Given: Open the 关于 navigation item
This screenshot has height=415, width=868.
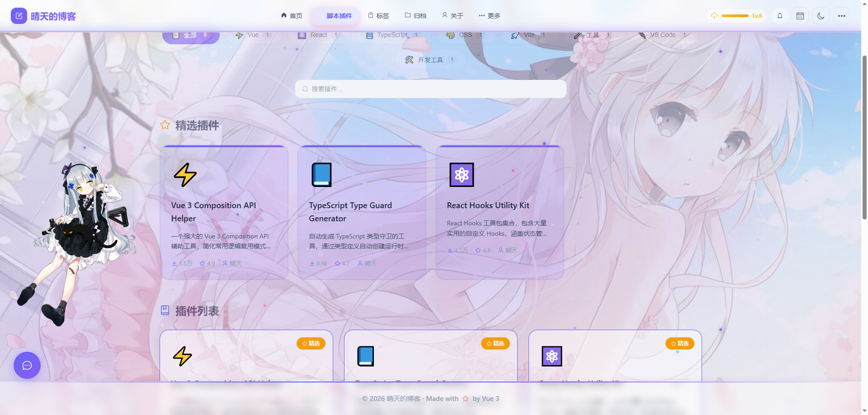Looking at the screenshot, I should [x=453, y=16].
